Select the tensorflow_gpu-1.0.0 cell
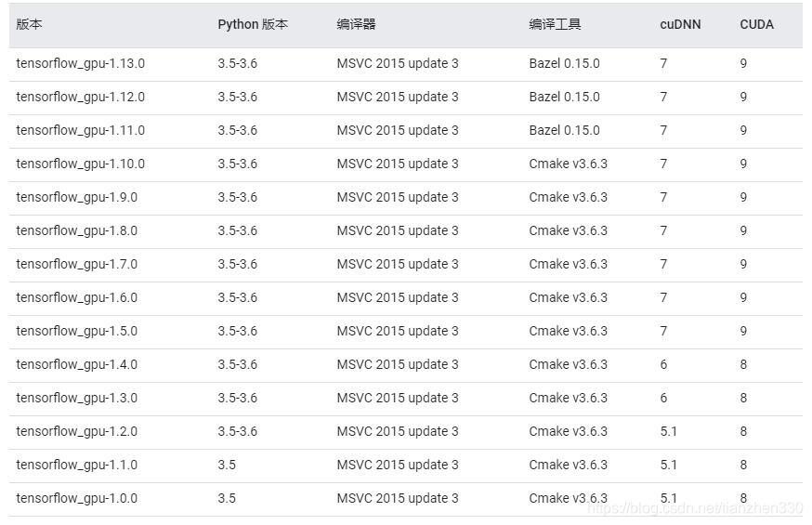Image resolution: width=812 pixels, height=525 pixels. pos(76,499)
